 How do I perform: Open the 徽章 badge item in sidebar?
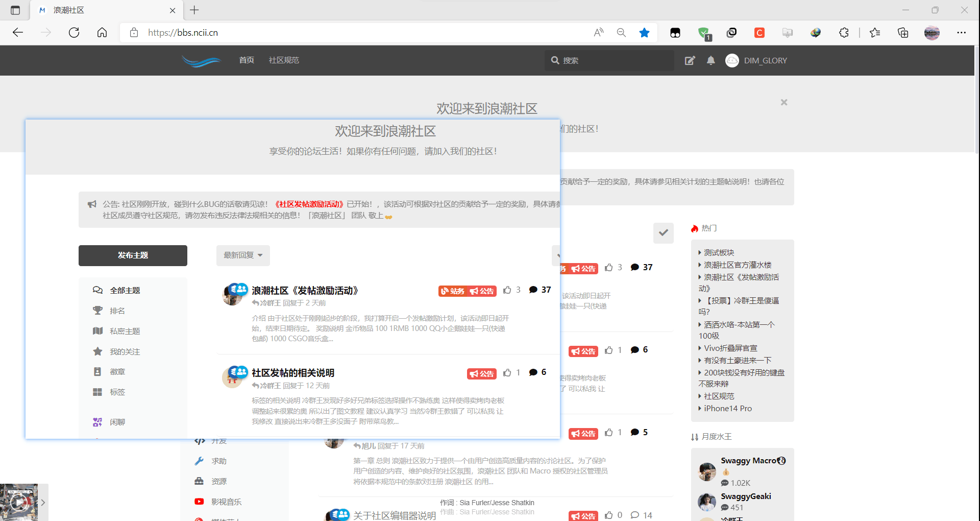coord(117,372)
